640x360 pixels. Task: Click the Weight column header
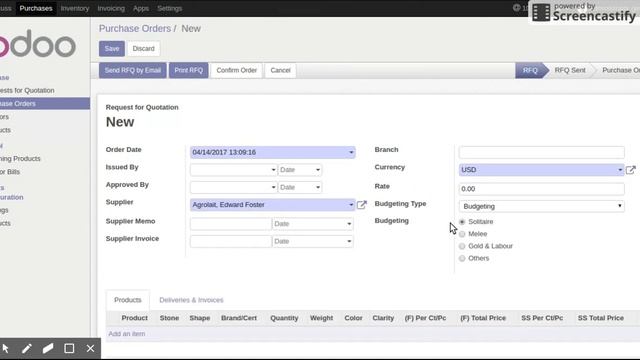tap(321, 318)
